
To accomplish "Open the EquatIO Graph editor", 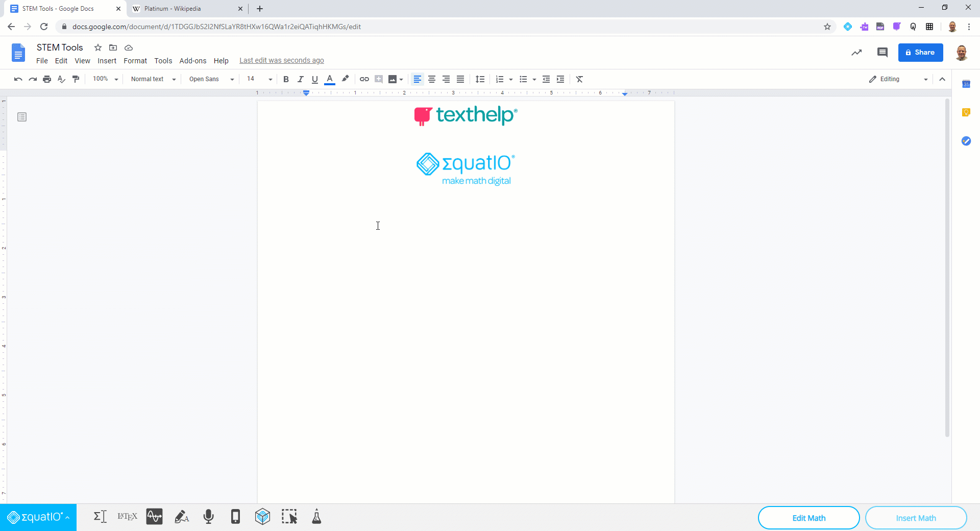I will 154,517.
